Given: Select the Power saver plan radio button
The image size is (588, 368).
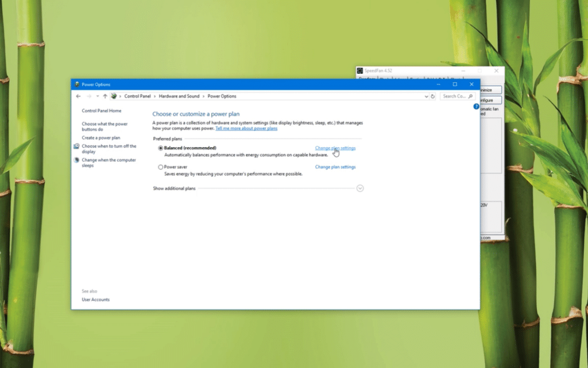Looking at the screenshot, I should [x=161, y=167].
